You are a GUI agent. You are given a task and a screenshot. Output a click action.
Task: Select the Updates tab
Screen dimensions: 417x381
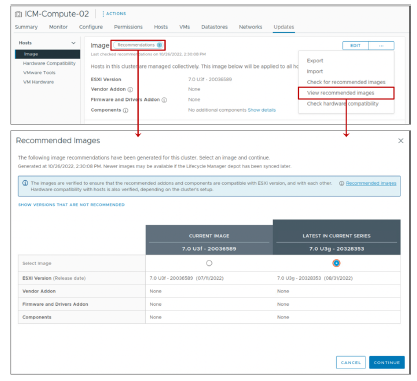[284, 27]
